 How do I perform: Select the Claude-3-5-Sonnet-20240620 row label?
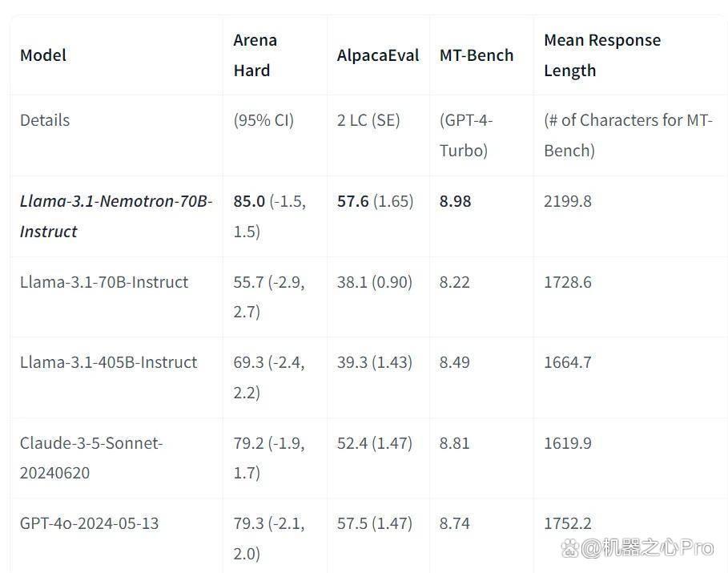coord(91,458)
